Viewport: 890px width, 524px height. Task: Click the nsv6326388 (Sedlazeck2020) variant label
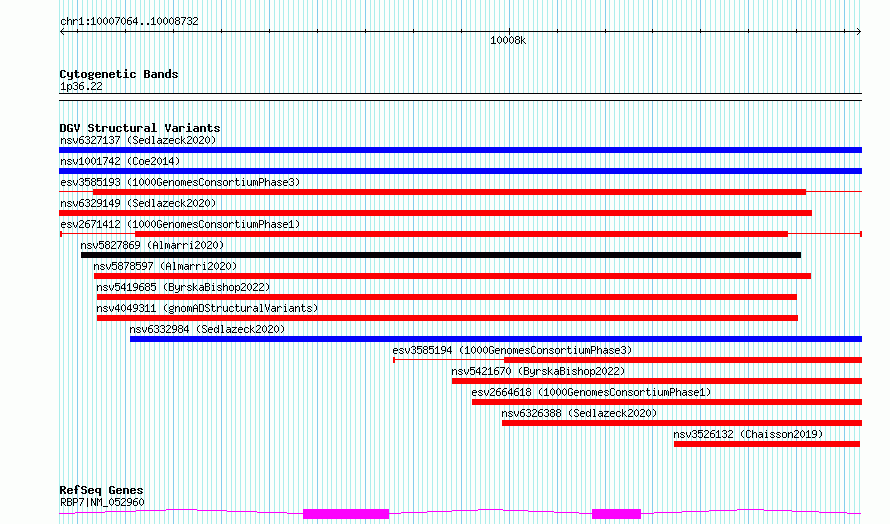[x=579, y=413]
